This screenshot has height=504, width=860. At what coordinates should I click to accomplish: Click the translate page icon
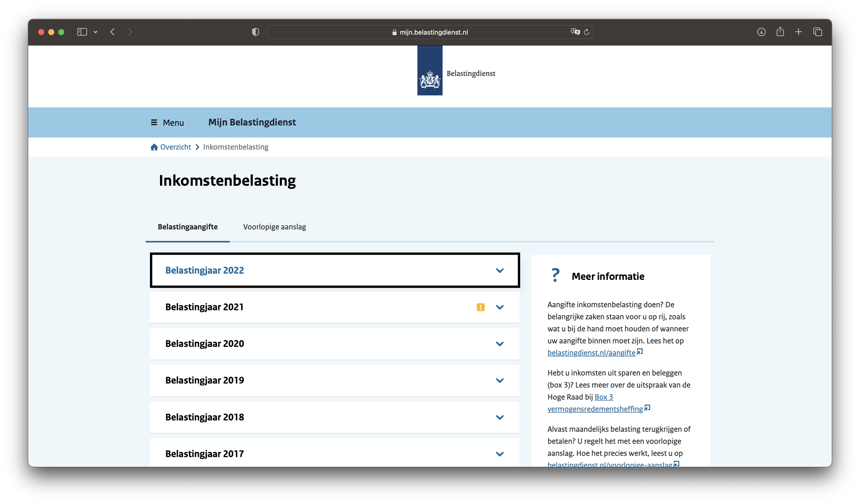pyautogui.click(x=575, y=32)
